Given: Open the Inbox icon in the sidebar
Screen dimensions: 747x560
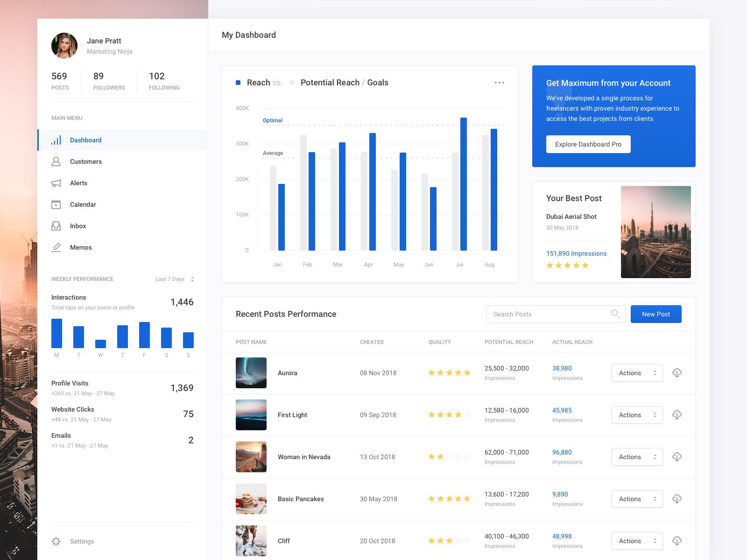Looking at the screenshot, I should (x=56, y=226).
